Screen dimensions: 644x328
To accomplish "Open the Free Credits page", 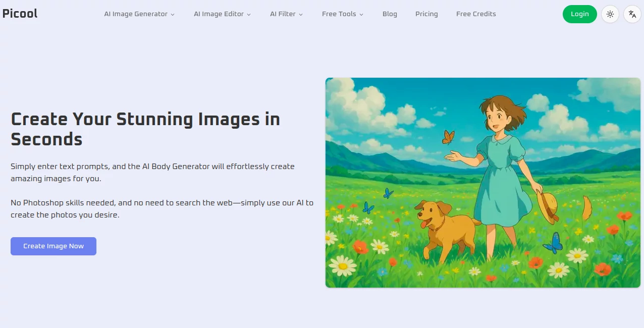I will tap(476, 14).
